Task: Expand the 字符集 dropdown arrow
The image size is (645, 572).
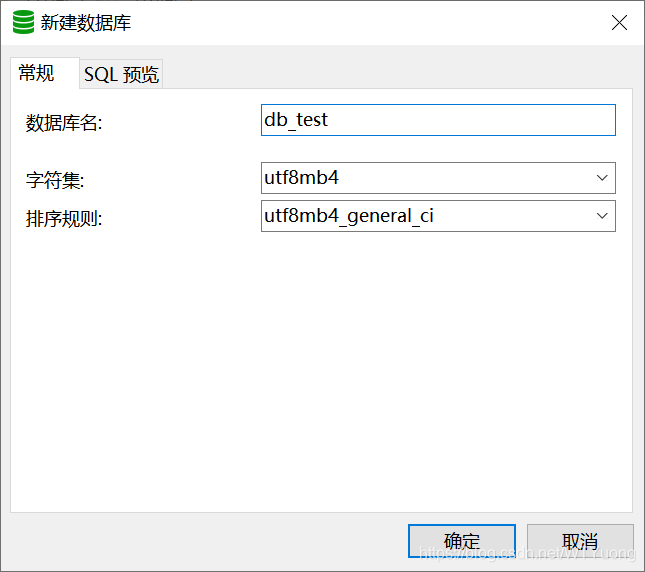Action: coord(602,178)
